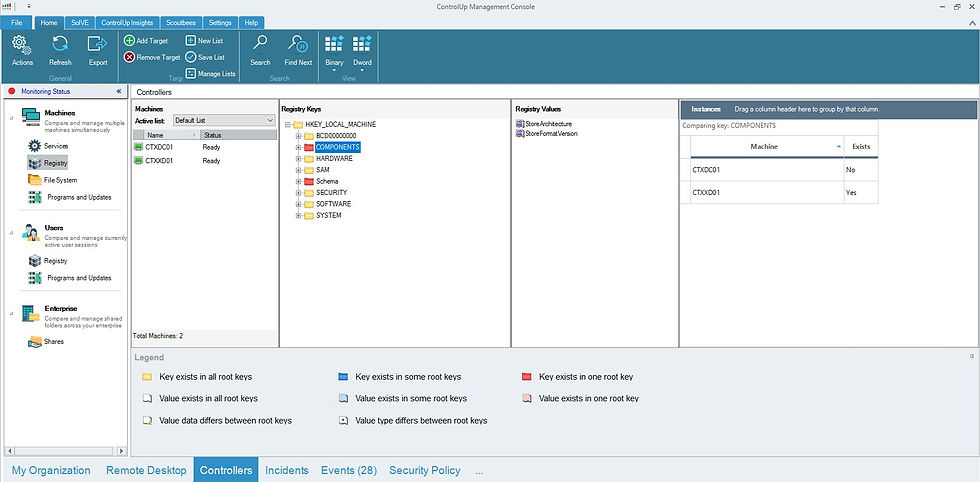Click the Machines section icon
The height and width of the screenshot is (482, 980).
point(31,117)
